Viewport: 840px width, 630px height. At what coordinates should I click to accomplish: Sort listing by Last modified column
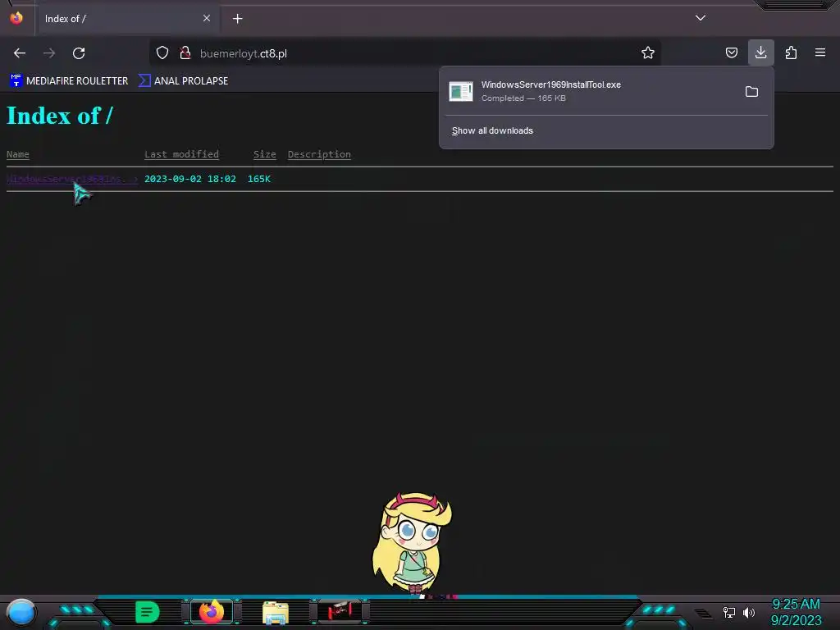[181, 154]
